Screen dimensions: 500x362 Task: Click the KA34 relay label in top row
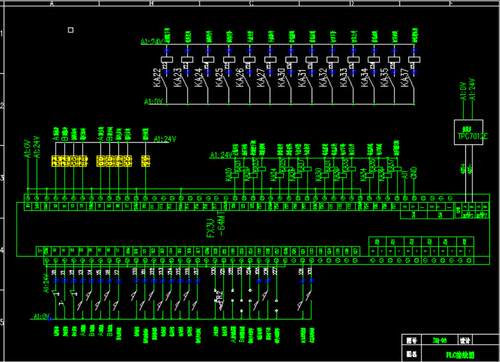pos(364,78)
